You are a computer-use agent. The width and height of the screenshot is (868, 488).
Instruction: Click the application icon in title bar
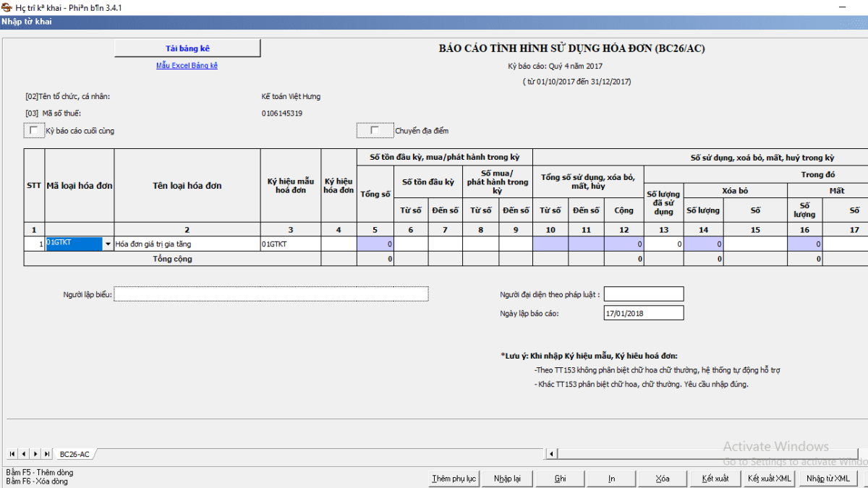coord(7,7)
